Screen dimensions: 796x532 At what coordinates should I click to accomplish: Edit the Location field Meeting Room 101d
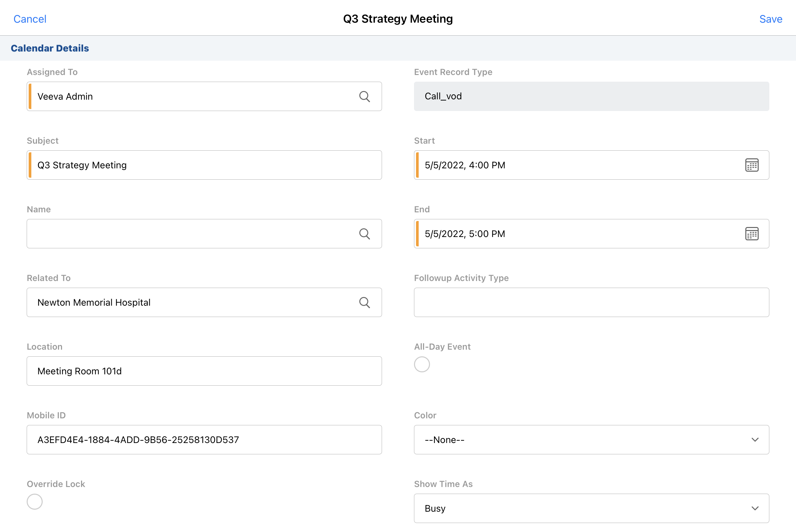tap(204, 371)
